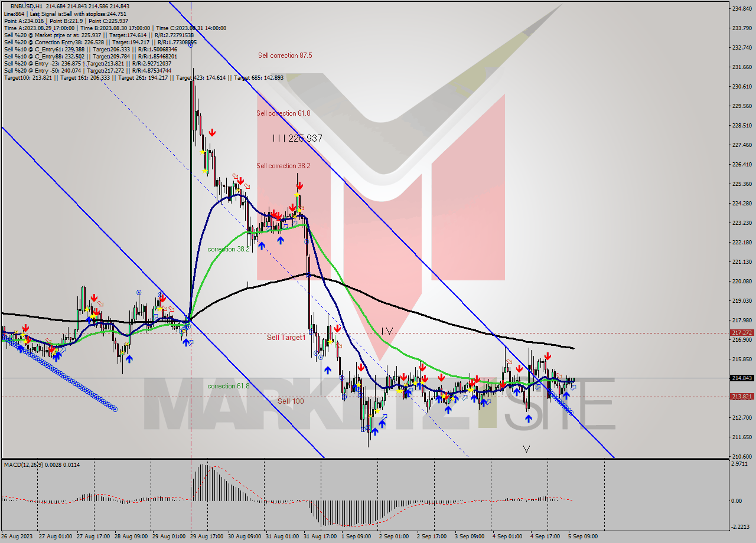Click the 'Target100: 213.821' targets line
This screenshot has height=543, width=756.
coord(144,77)
